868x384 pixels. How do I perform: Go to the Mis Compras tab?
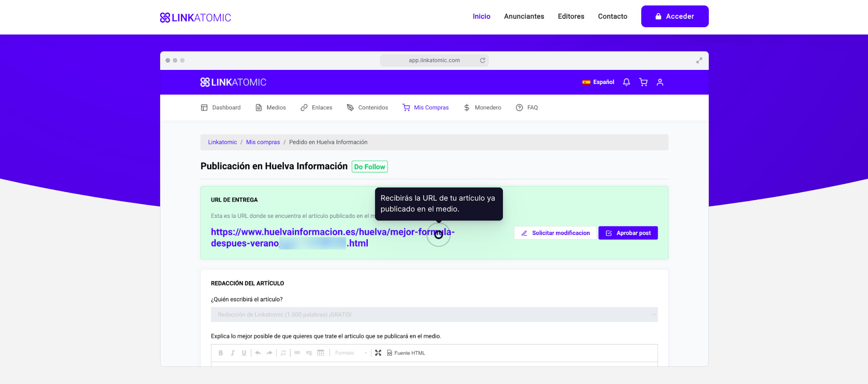tap(426, 108)
